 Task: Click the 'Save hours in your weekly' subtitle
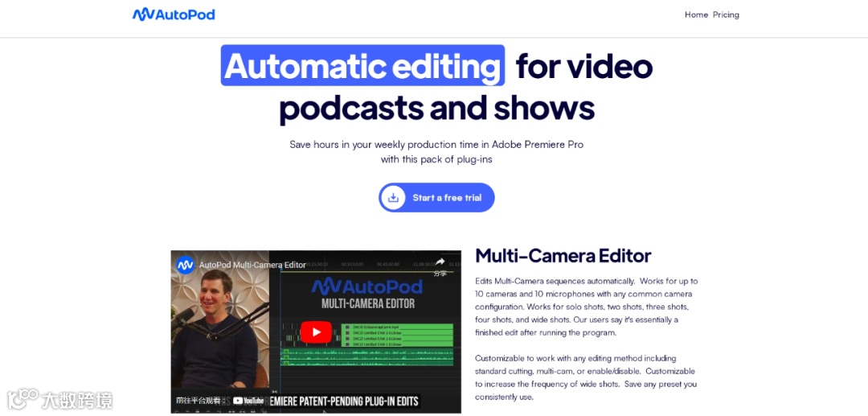436,152
